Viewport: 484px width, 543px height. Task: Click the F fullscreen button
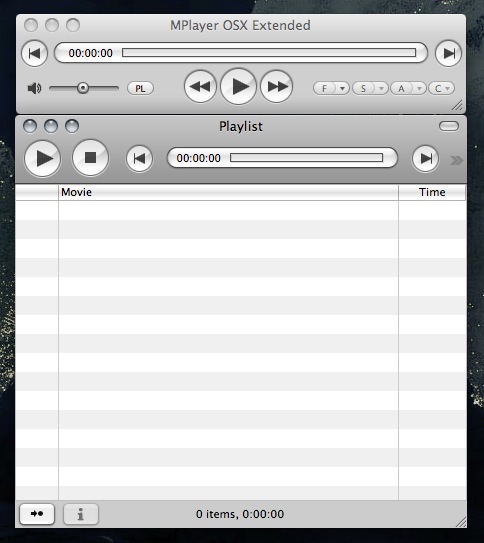[x=324, y=88]
